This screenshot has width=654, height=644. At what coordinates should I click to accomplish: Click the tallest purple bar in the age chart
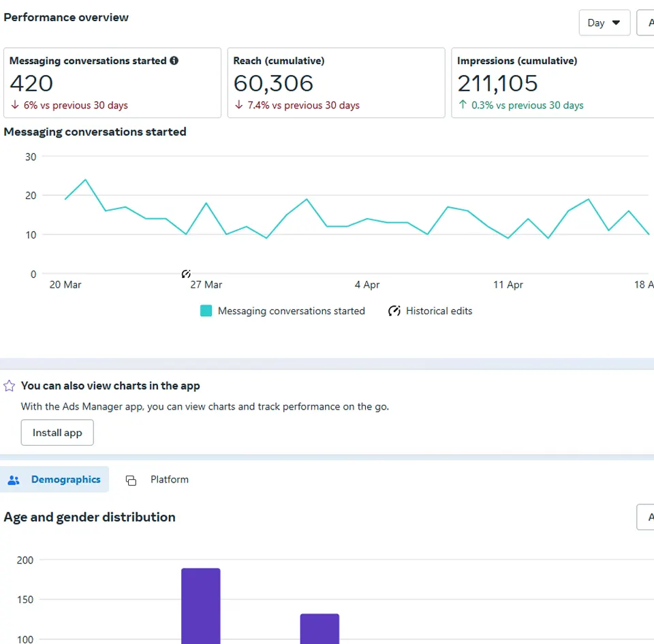pos(201,605)
